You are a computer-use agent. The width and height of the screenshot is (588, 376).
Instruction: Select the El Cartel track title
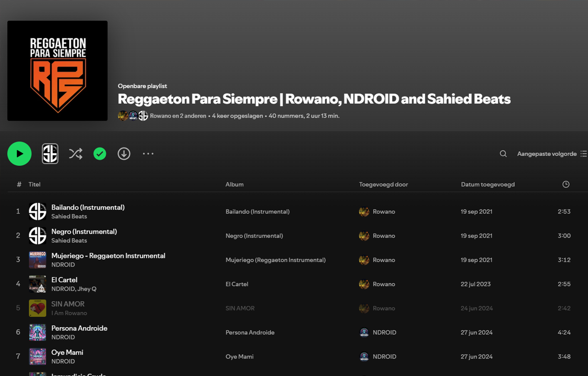[x=64, y=280]
